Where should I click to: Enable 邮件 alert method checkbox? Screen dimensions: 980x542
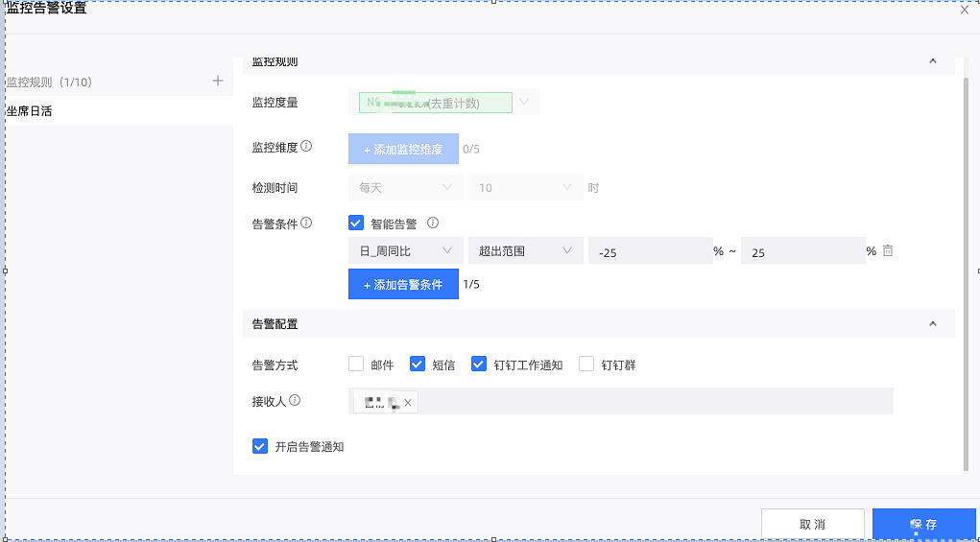point(356,365)
